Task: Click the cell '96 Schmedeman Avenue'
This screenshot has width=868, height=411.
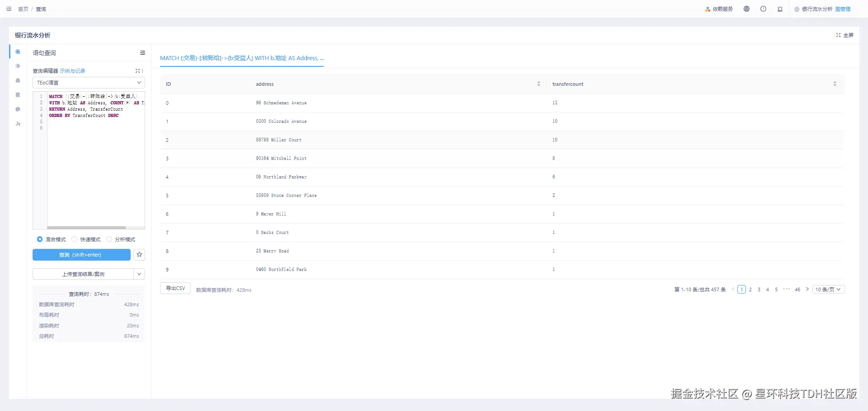Action: [281, 103]
